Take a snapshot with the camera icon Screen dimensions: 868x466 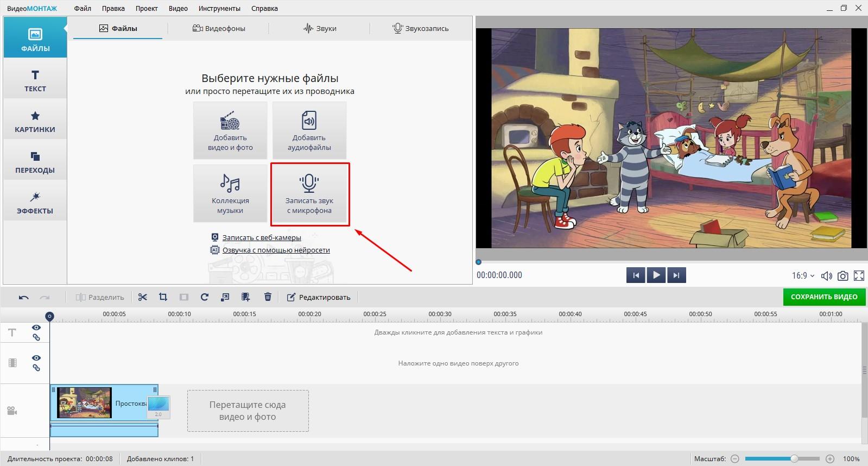pos(842,276)
